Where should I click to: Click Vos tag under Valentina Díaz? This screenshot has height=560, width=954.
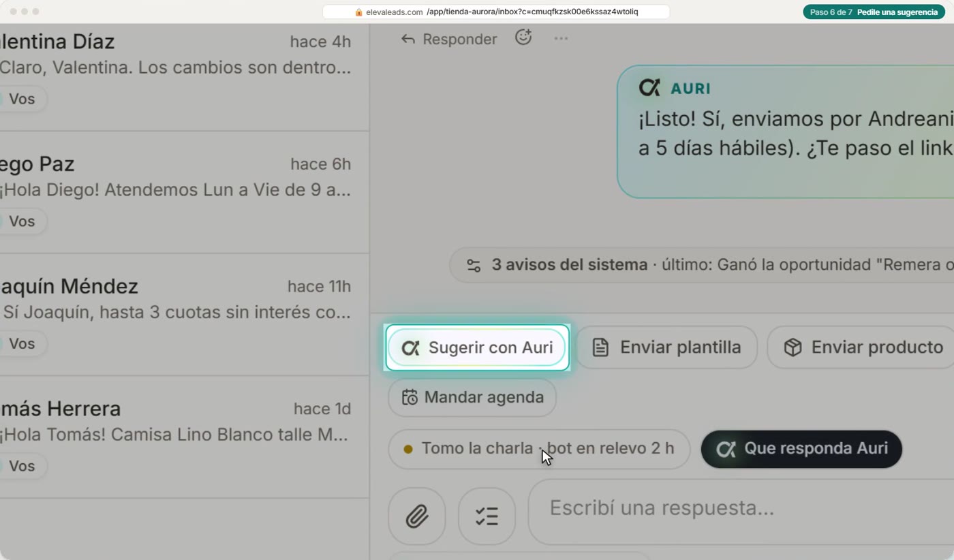(22, 99)
